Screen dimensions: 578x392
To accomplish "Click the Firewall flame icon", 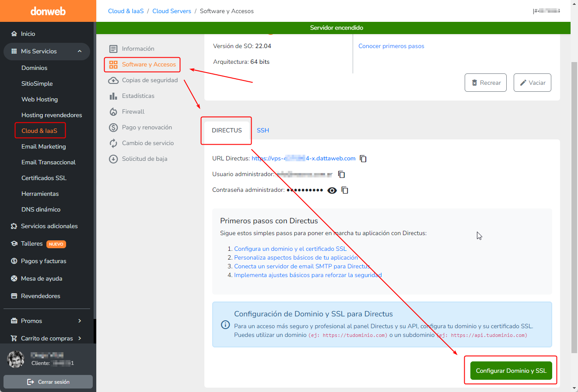I will point(113,112).
